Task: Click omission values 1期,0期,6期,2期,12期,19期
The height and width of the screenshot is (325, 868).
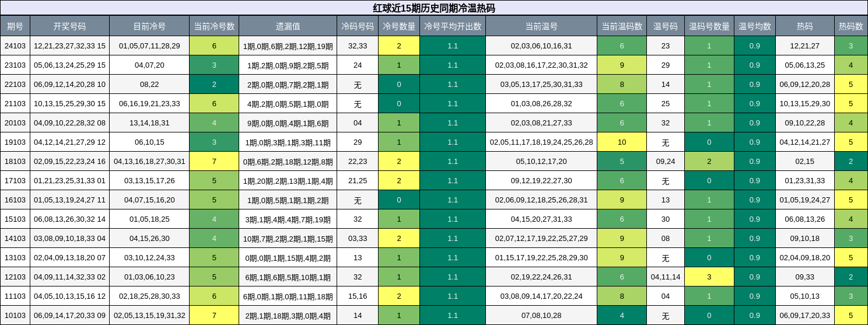Action: (288, 46)
